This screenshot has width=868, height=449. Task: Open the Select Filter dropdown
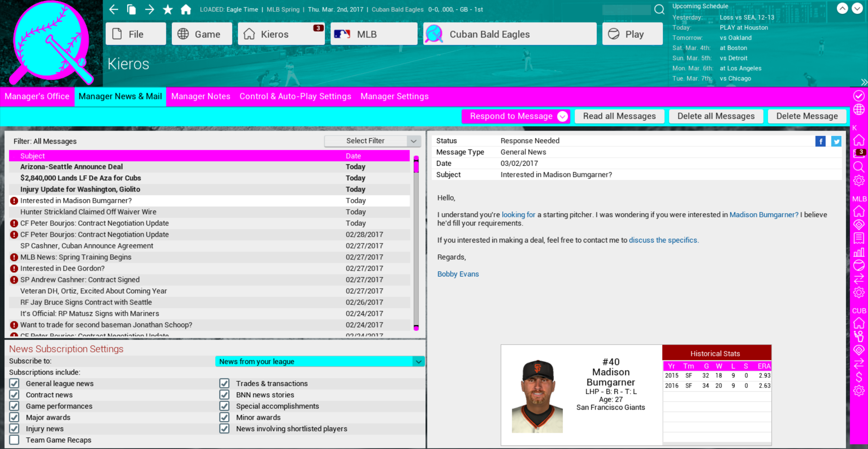click(373, 141)
